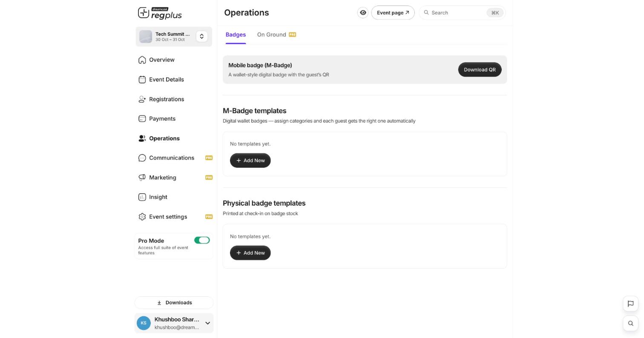This screenshot has height=338, width=644.
Task: Switch to the On Ground tab
Action: pyautogui.click(x=276, y=35)
